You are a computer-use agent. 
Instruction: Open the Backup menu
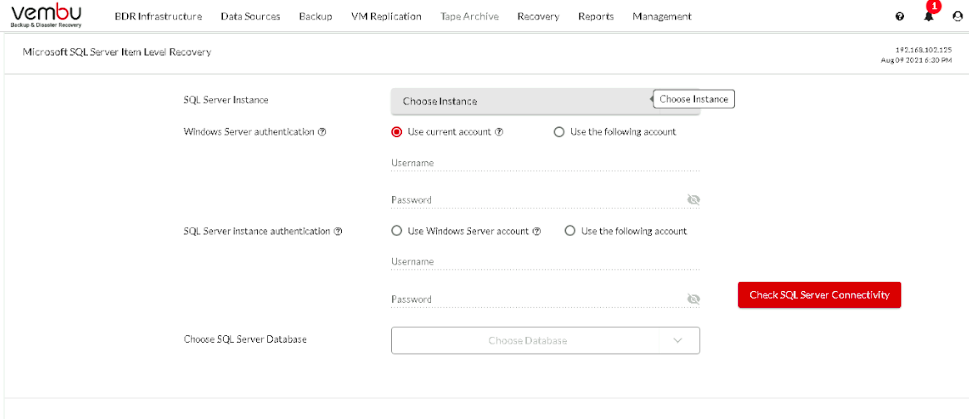[x=315, y=17]
